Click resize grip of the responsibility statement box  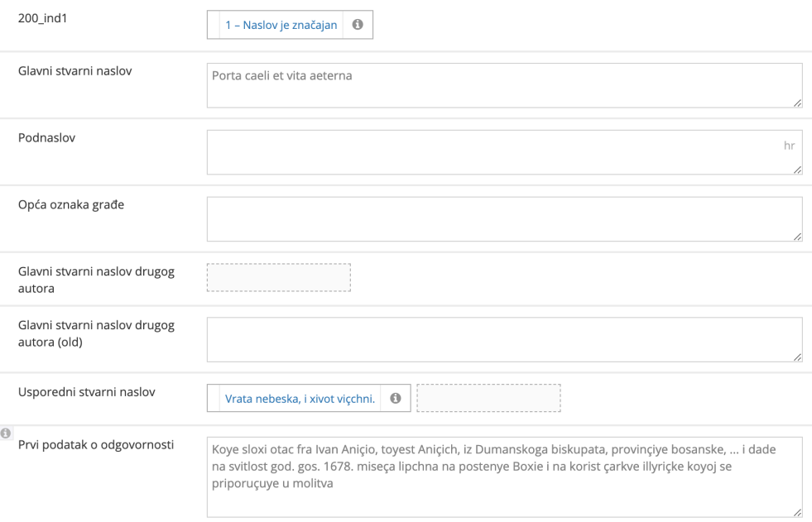[x=799, y=512]
